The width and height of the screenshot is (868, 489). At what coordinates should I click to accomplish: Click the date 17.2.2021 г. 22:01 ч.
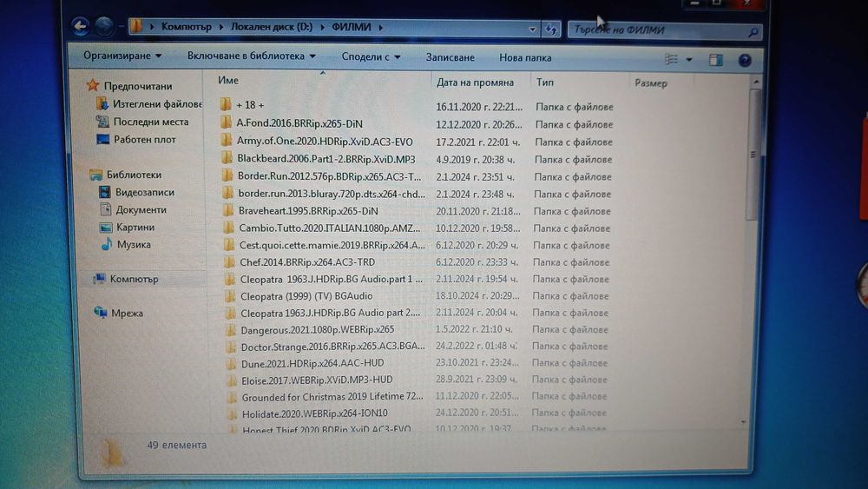click(x=478, y=142)
